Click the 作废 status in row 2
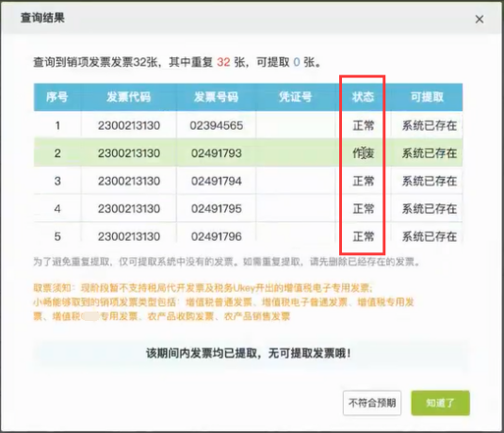504x433 pixels. point(364,153)
